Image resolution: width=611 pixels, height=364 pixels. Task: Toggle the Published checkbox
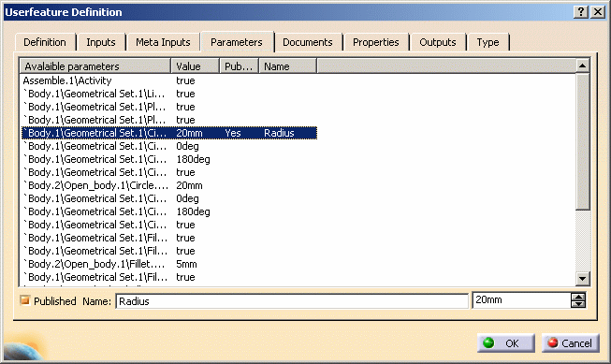[x=25, y=300]
